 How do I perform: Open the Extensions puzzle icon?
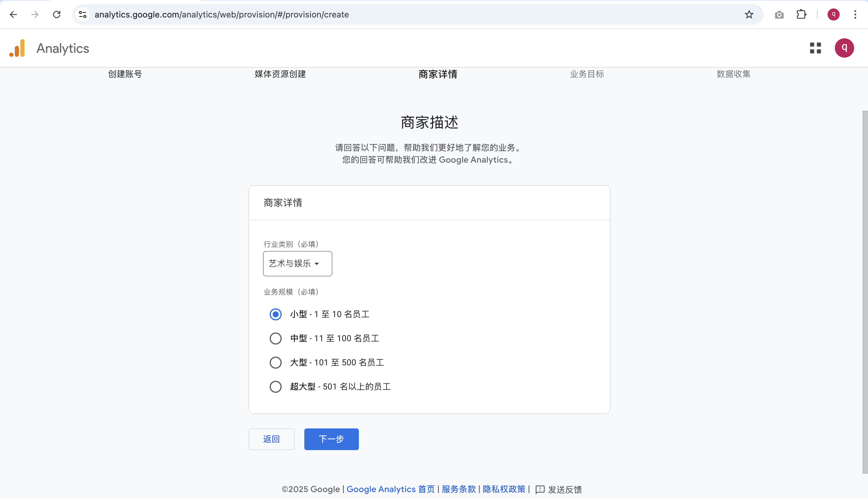(801, 14)
